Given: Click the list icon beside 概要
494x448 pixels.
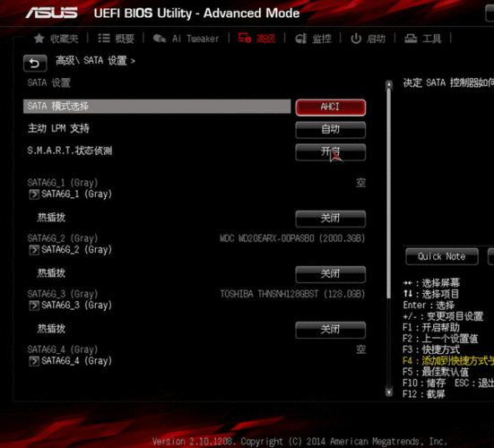Looking at the screenshot, I should tap(104, 39).
